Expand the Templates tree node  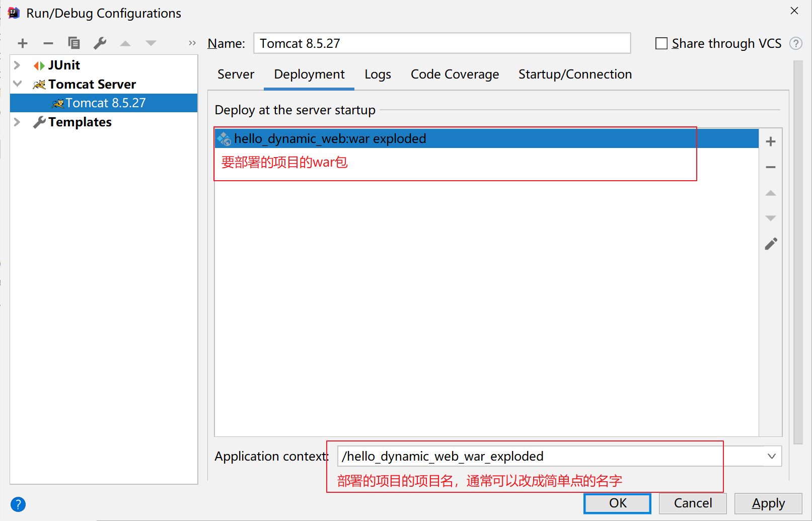[x=17, y=122]
